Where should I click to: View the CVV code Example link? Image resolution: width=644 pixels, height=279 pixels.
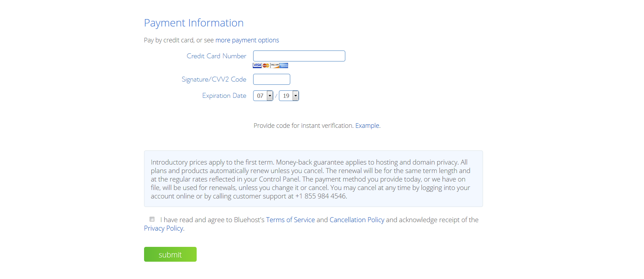[367, 126]
